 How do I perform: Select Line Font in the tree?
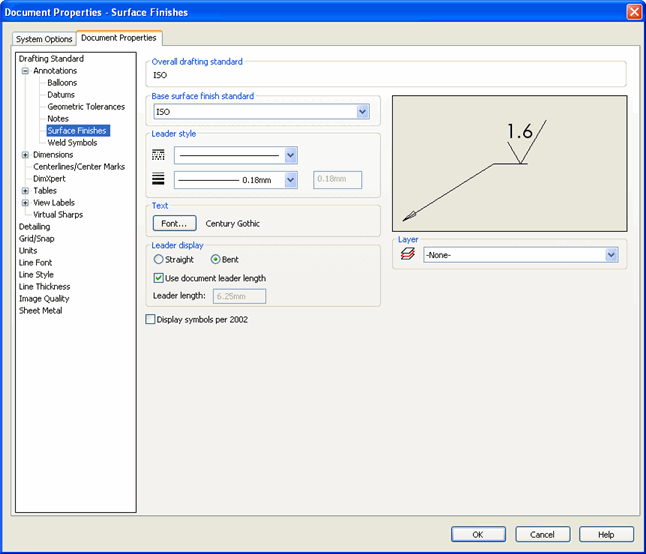pos(35,262)
